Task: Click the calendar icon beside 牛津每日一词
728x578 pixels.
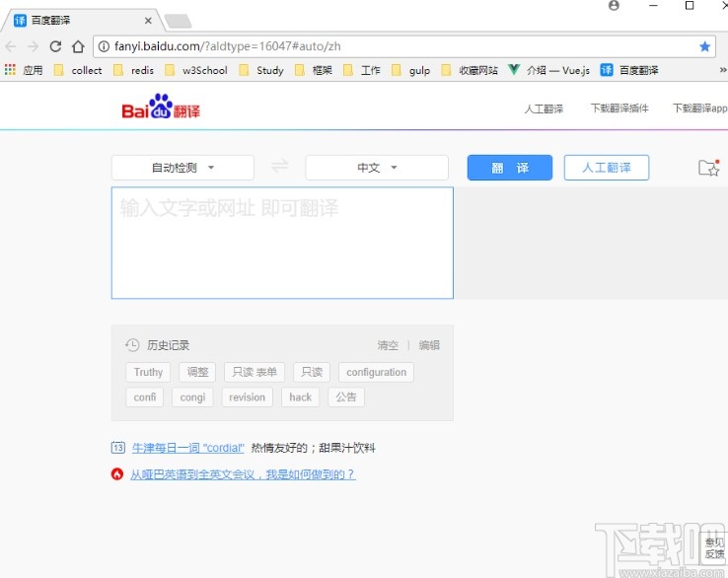Action: click(118, 448)
